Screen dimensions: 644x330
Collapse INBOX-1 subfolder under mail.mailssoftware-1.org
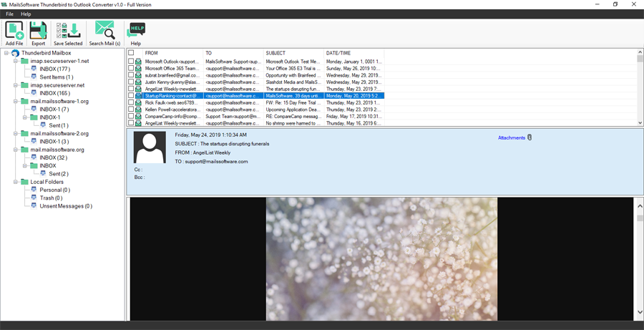(24, 117)
